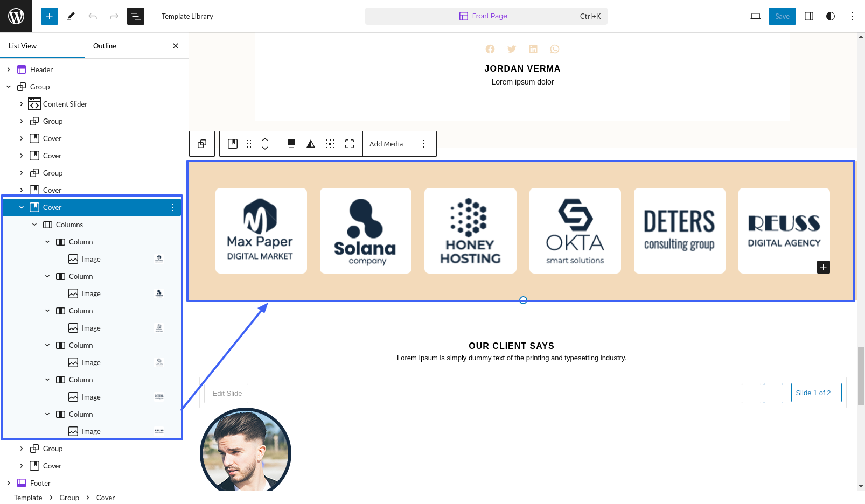Image resolution: width=865 pixels, height=504 pixels.
Task: Open the Styles half-circle panel
Action: 831,16
